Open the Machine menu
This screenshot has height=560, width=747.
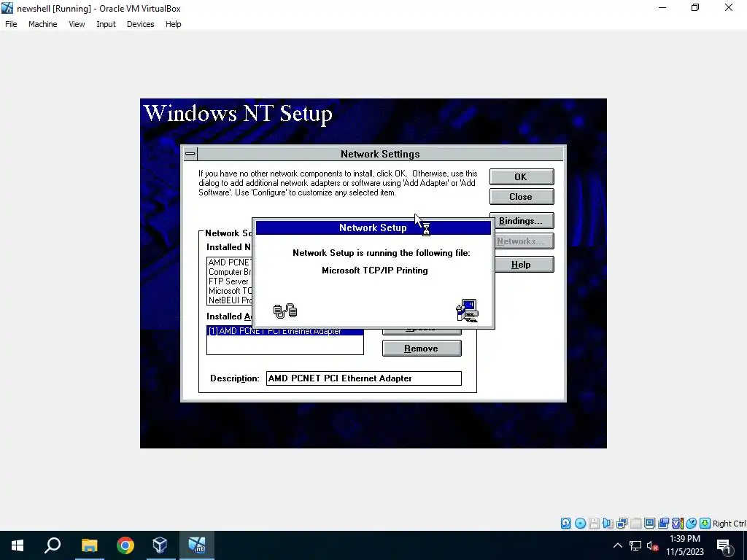43,24
